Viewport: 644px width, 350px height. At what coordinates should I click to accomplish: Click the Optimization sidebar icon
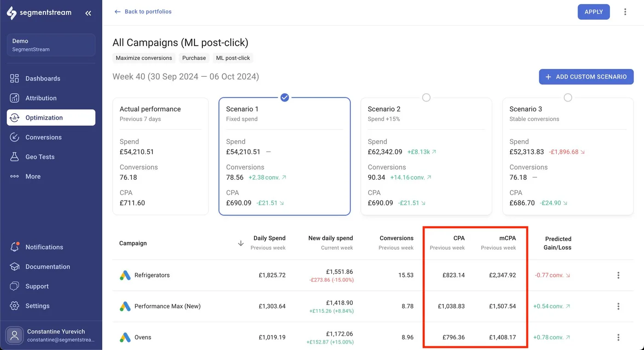(x=15, y=117)
